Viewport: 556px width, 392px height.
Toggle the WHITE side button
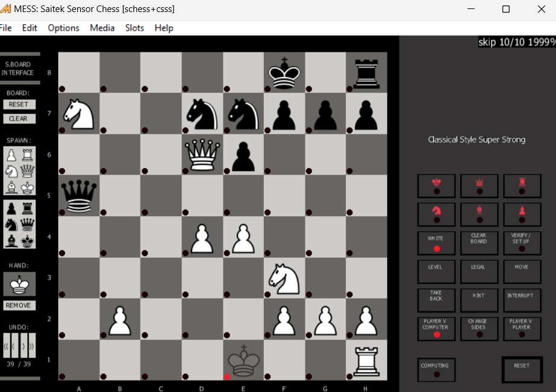[x=437, y=243]
